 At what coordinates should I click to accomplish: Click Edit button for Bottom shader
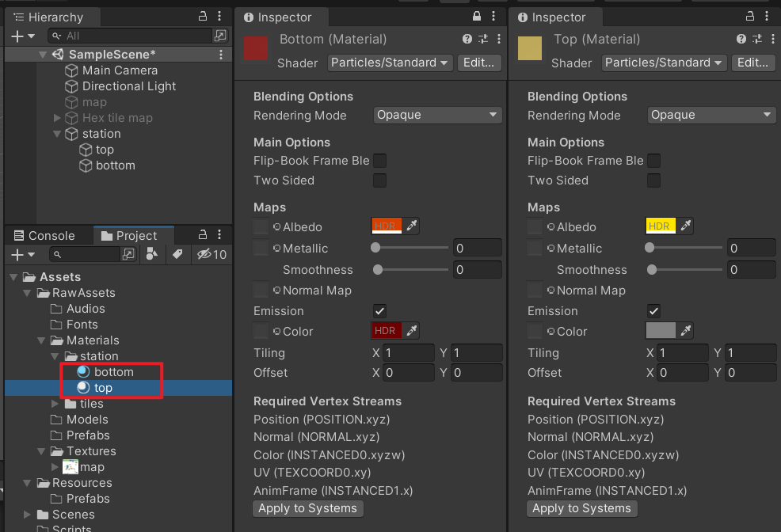478,63
